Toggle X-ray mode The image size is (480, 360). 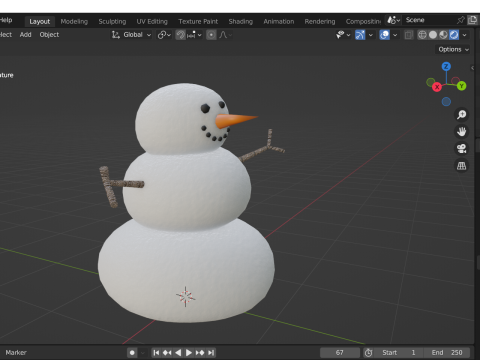point(409,35)
